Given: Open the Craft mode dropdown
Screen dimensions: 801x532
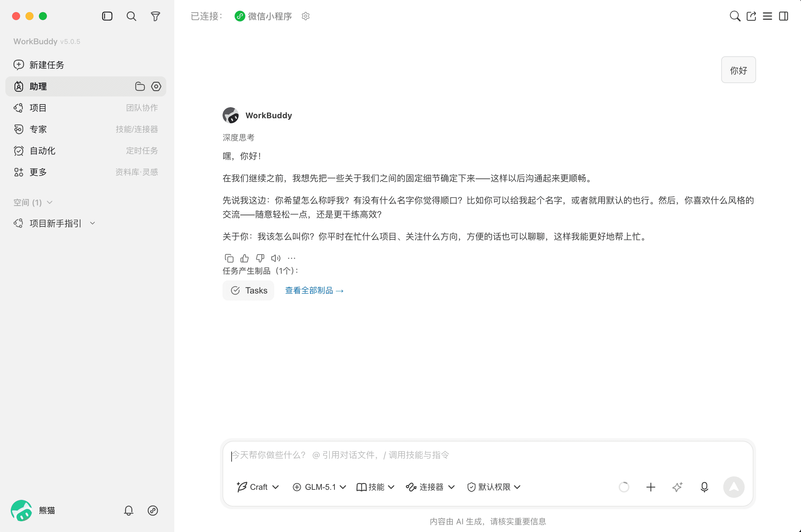Looking at the screenshot, I should click(x=258, y=487).
